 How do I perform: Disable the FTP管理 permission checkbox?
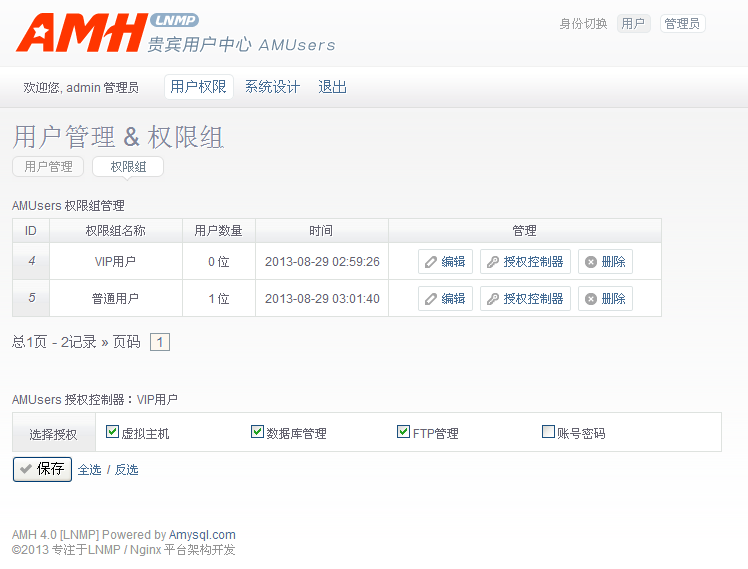click(x=403, y=432)
